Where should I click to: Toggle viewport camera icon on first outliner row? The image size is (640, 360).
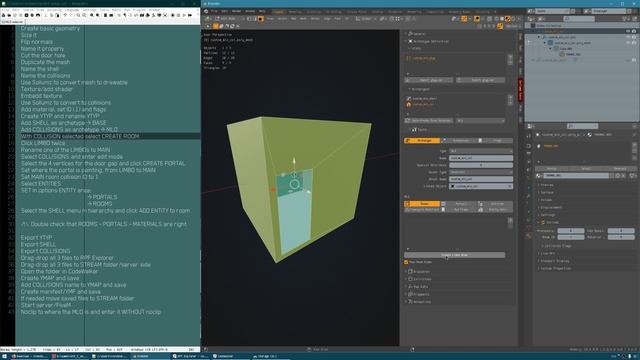[x=634, y=31]
